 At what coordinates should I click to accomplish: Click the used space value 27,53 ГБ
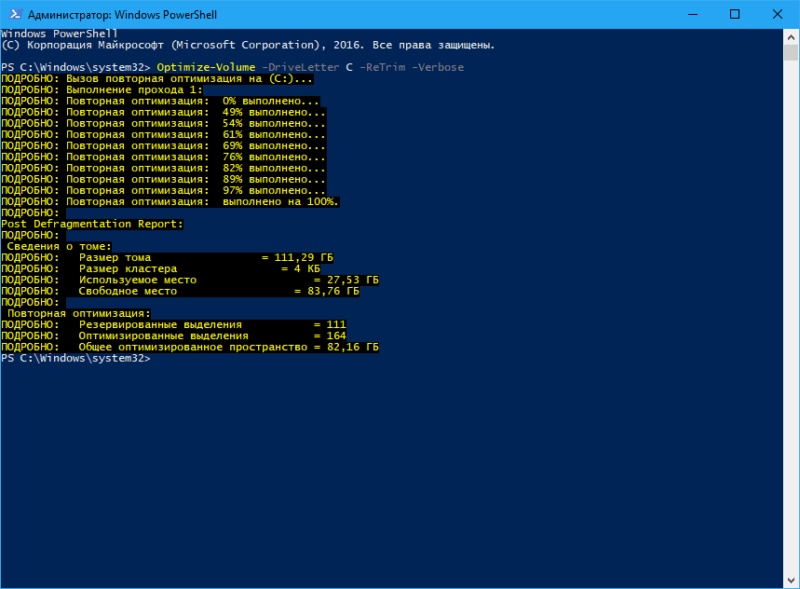pyautogui.click(x=353, y=280)
